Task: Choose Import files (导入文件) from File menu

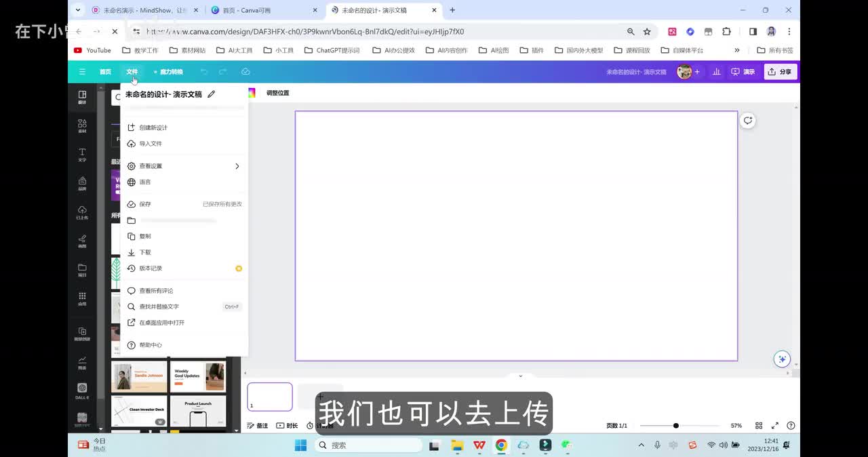Action: (151, 144)
